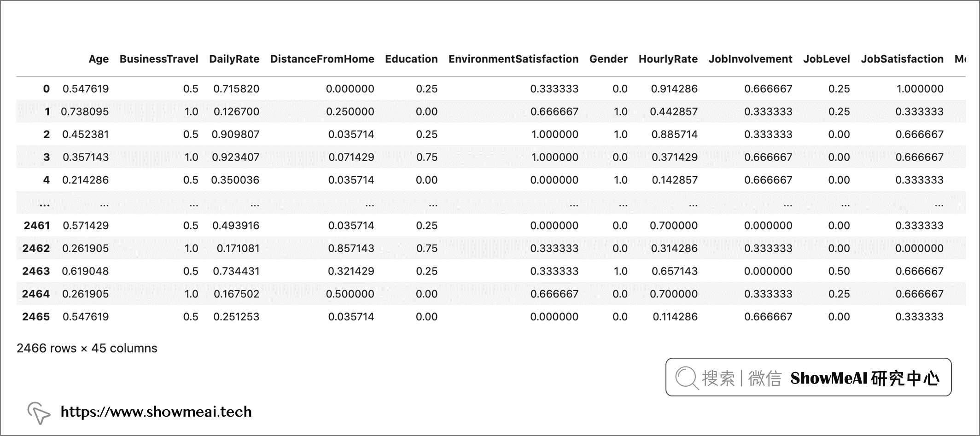980x436 pixels.
Task: Click DailyRate value 0.715820
Action: point(236,89)
